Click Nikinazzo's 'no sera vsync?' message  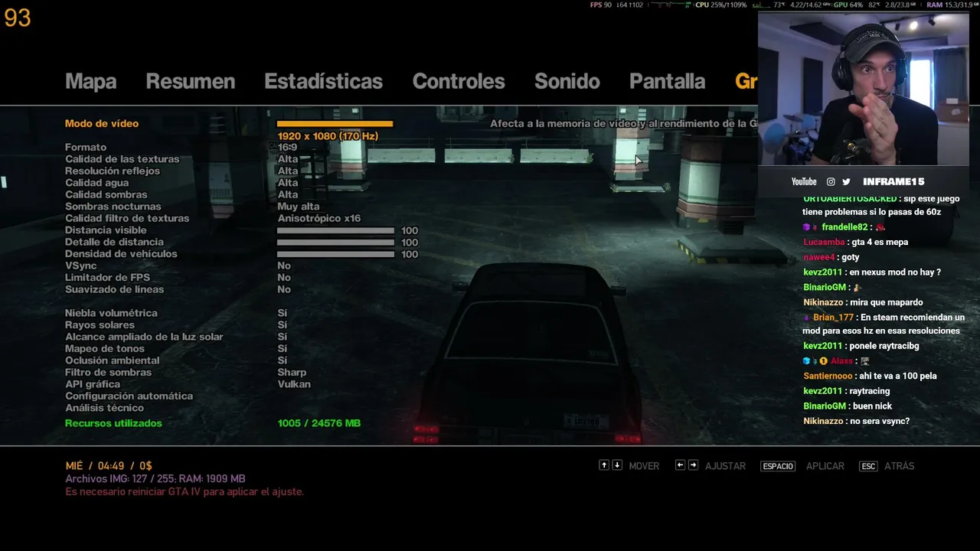(856, 421)
